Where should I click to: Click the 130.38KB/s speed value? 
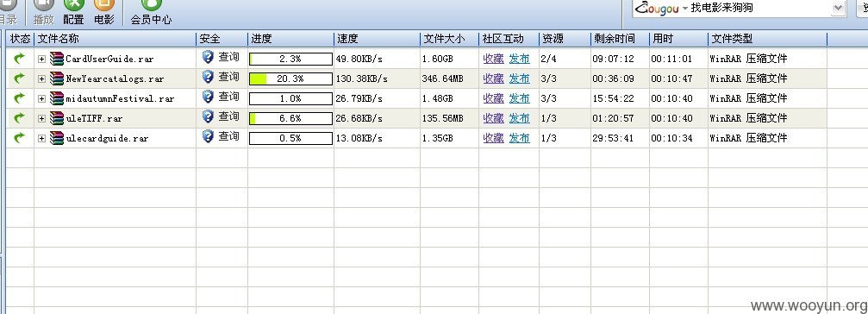[x=361, y=78]
